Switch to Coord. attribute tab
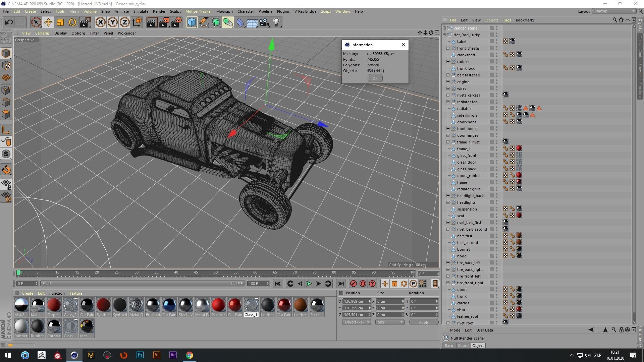644x362 pixels. 464,346
